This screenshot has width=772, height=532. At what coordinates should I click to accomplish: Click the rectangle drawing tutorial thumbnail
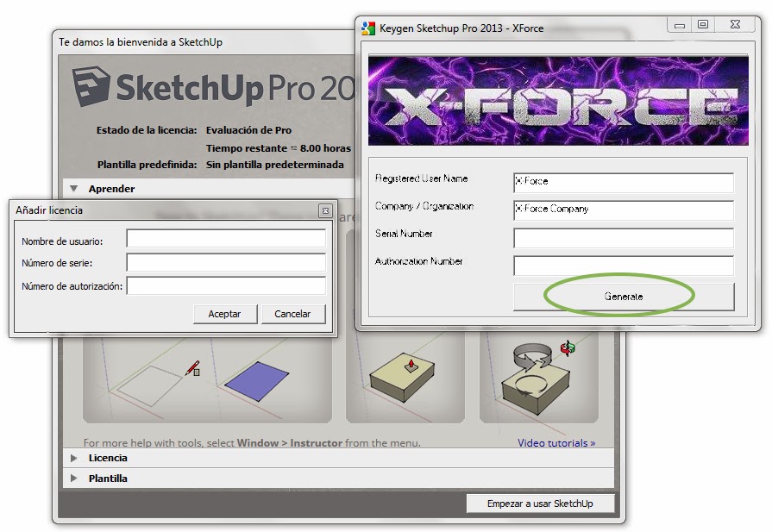207,377
